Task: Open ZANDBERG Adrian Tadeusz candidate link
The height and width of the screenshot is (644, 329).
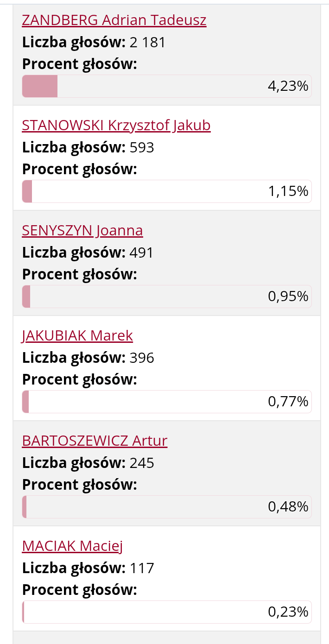Action: pyautogui.click(x=114, y=20)
